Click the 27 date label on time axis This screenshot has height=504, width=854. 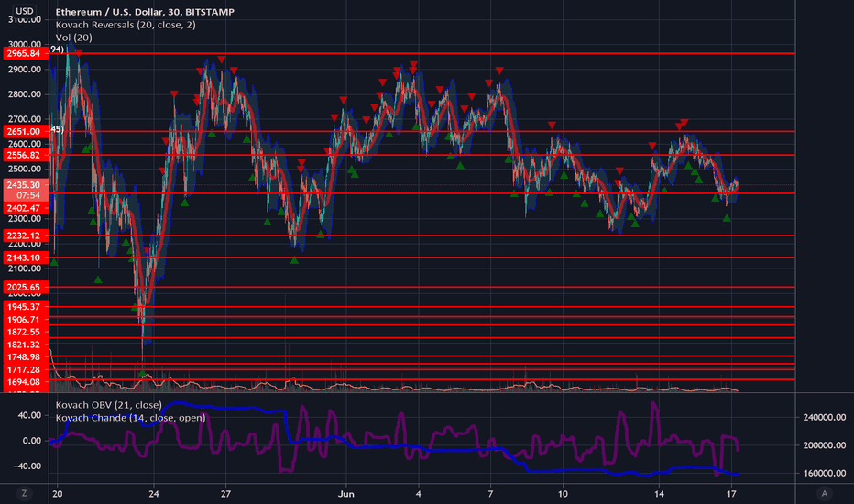click(x=225, y=494)
